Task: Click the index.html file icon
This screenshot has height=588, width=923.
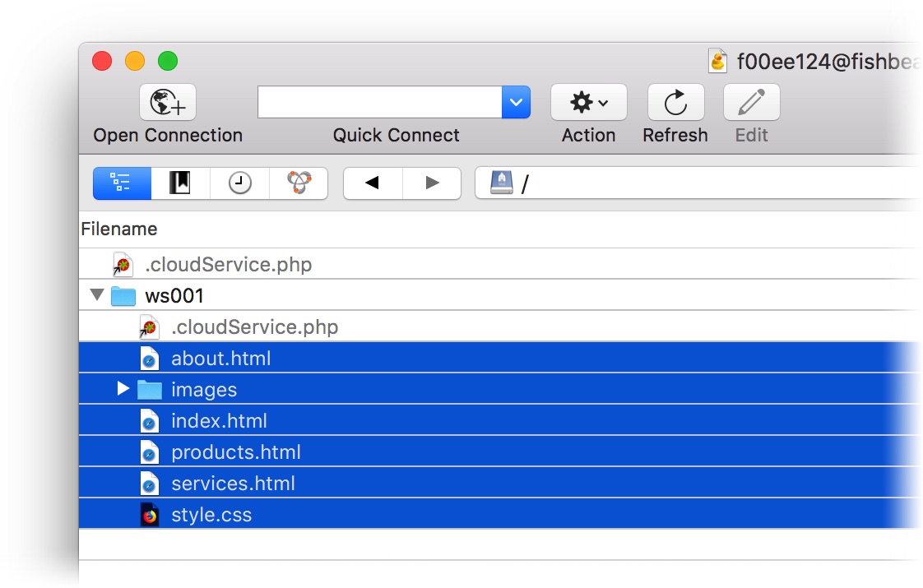Action: point(150,421)
